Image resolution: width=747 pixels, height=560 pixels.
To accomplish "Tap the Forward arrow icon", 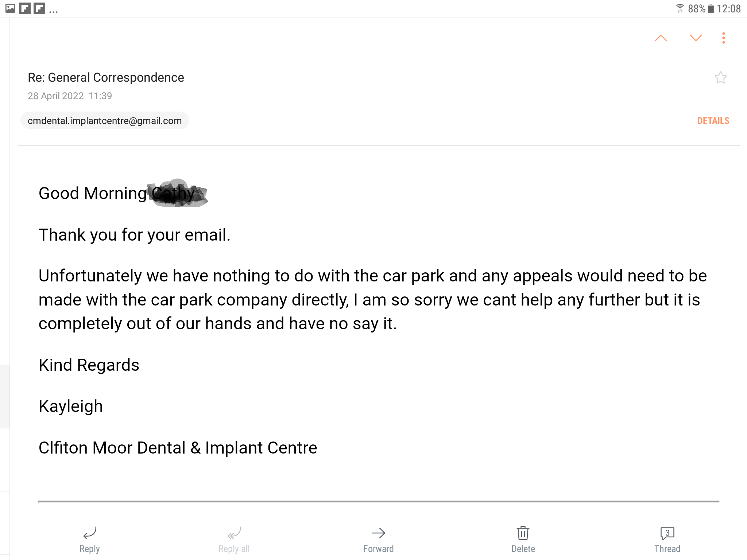I will pyautogui.click(x=378, y=533).
